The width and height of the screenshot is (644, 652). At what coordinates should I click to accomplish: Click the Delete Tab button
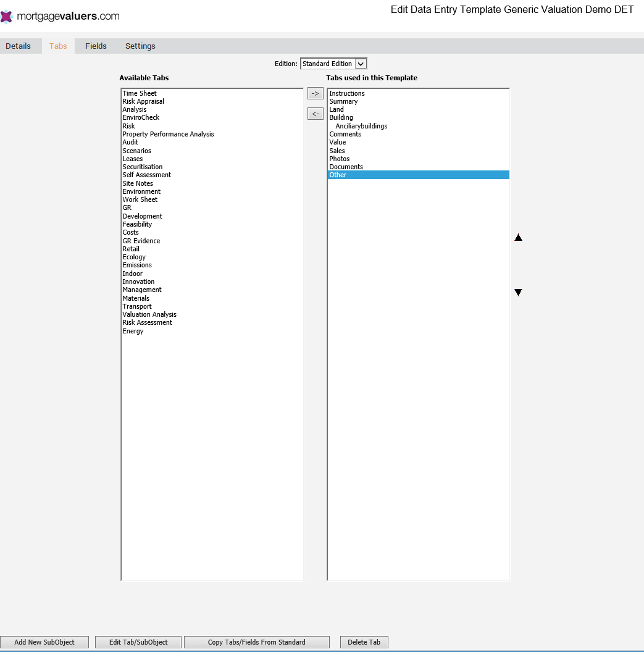point(364,642)
